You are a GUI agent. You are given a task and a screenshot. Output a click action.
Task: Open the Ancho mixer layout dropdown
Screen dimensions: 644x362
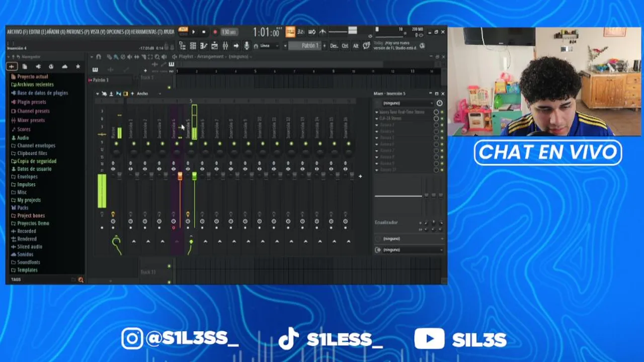pos(149,94)
